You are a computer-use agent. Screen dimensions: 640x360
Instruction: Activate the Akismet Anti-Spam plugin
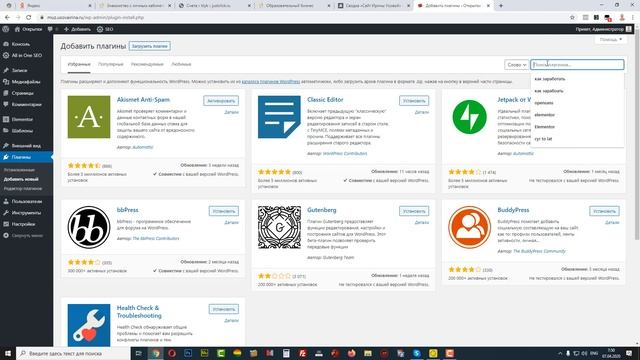221,101
